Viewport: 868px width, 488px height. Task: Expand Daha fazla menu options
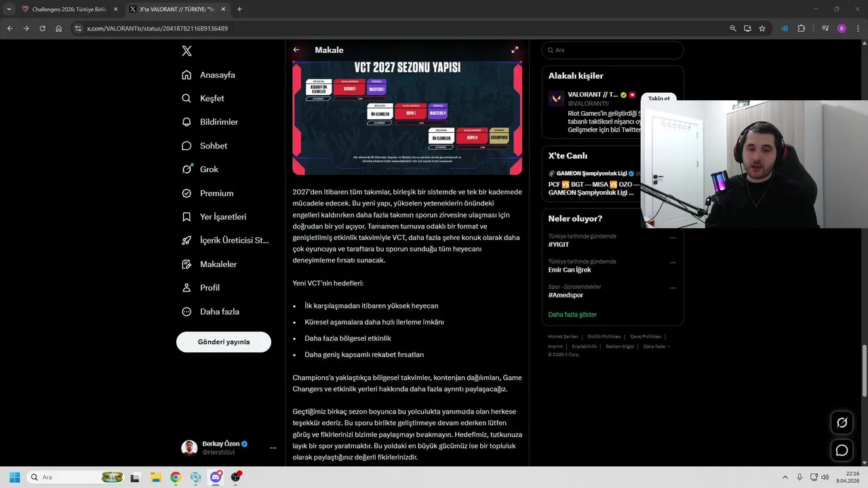tap(210, 312)
